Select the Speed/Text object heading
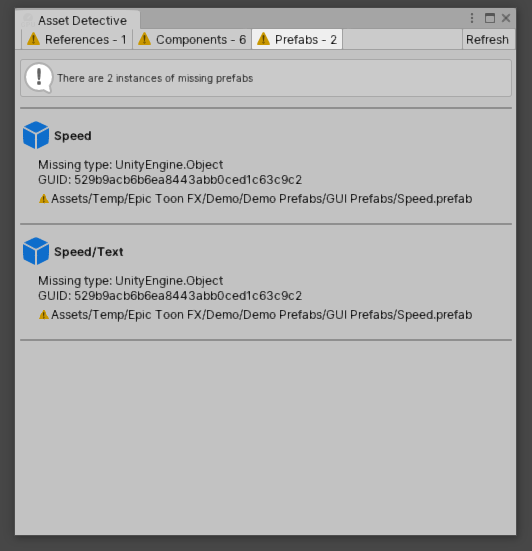 [x=89, y=252]
